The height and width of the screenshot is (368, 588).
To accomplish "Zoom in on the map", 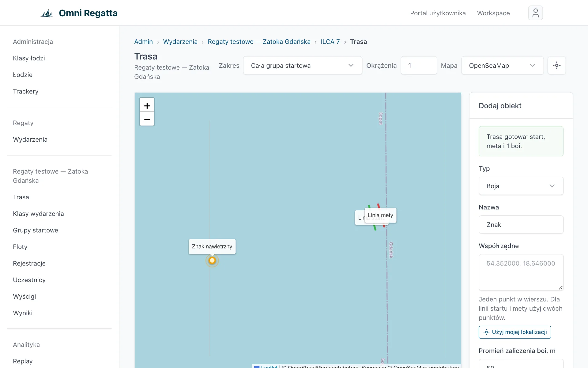I will [x=147, y=105].
